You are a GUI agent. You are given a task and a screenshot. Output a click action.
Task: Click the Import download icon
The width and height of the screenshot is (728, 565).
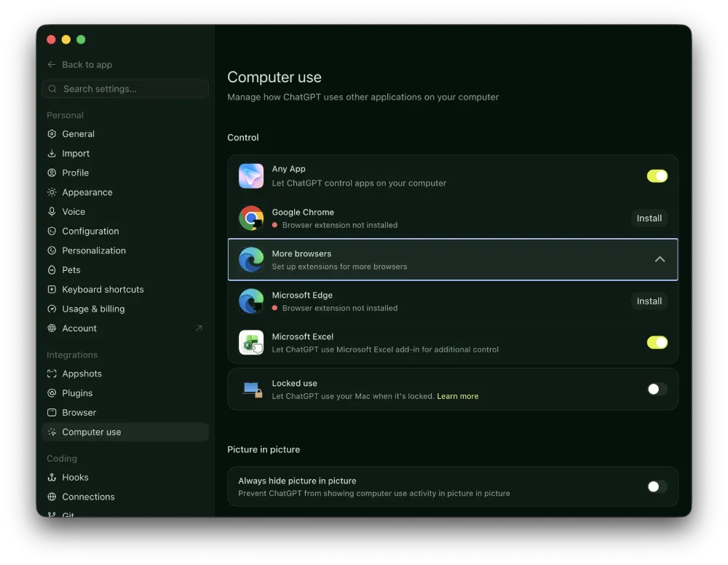52,153
